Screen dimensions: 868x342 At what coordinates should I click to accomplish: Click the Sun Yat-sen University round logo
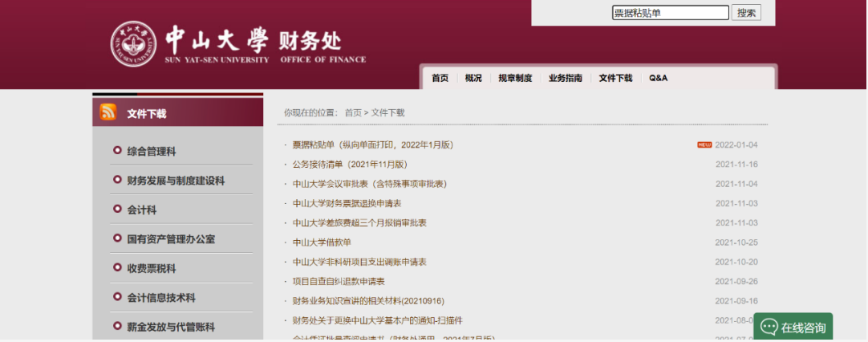[133, 44]
